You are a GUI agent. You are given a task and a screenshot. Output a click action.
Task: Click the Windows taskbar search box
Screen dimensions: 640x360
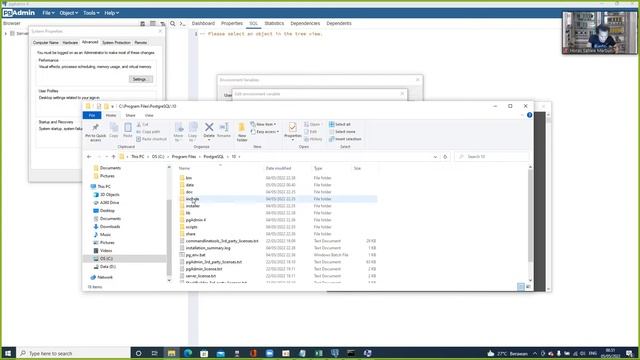pos(73,353)
